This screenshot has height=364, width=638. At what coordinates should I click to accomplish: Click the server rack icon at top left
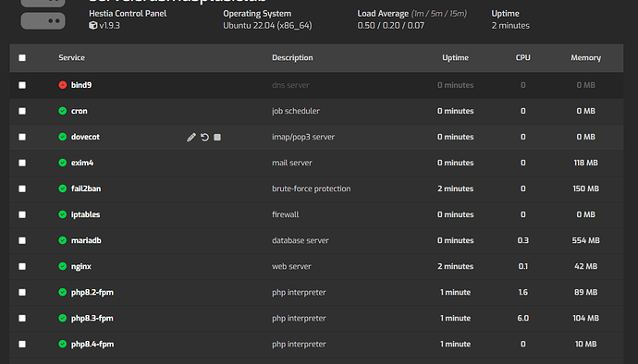(x=43, y=15)
